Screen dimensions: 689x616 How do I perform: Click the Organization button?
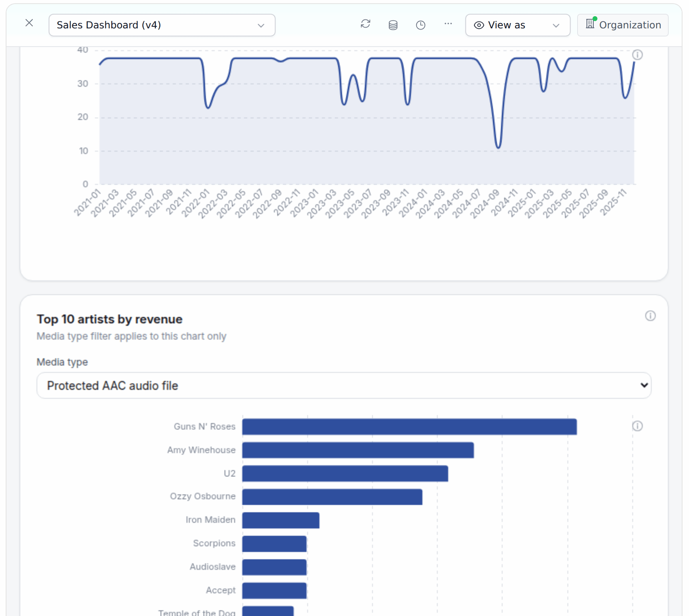623,25
